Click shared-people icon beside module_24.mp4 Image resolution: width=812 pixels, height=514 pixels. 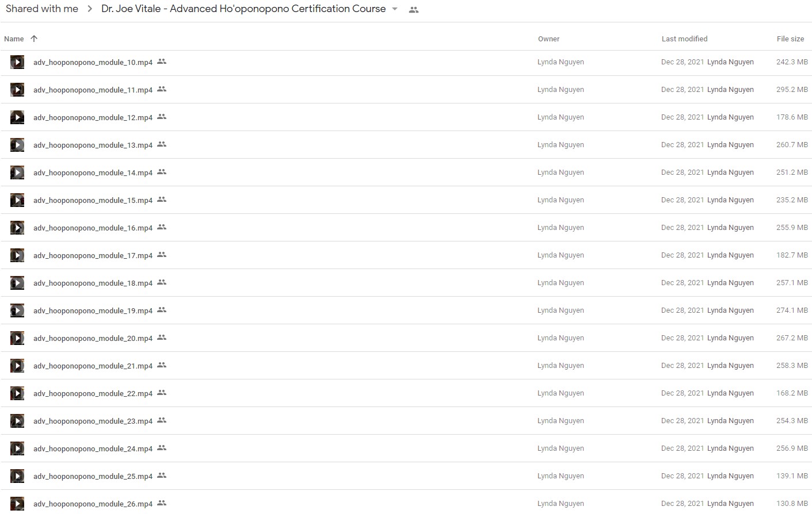pos(162,448)
